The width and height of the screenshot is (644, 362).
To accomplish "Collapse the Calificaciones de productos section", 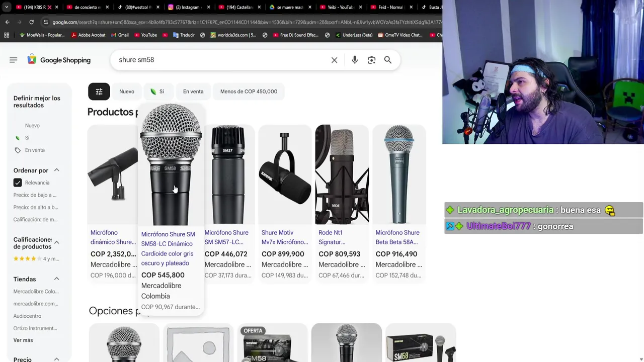I will pyautogui.click(x=56, y=243).
